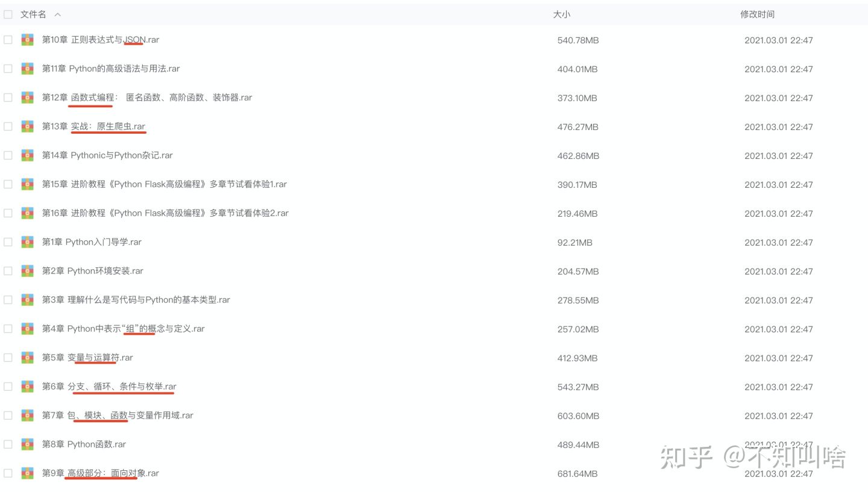Select the checkbox for 第3章 理解什么是写代码 row
868x492 pixels.
[8, 300]
